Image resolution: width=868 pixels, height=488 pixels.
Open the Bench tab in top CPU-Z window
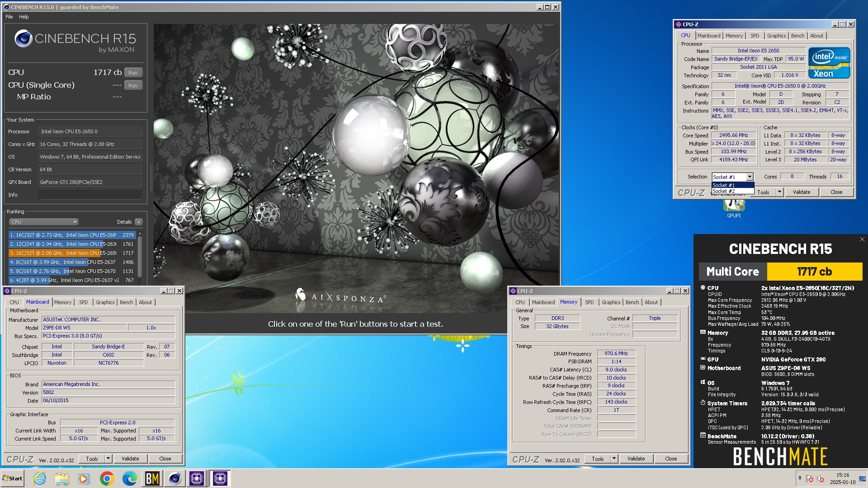point(797,36)
